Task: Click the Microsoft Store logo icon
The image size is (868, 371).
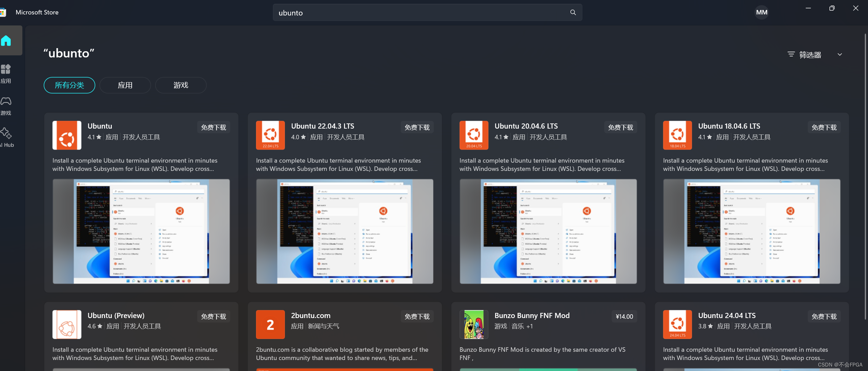Action: point(3,12)
